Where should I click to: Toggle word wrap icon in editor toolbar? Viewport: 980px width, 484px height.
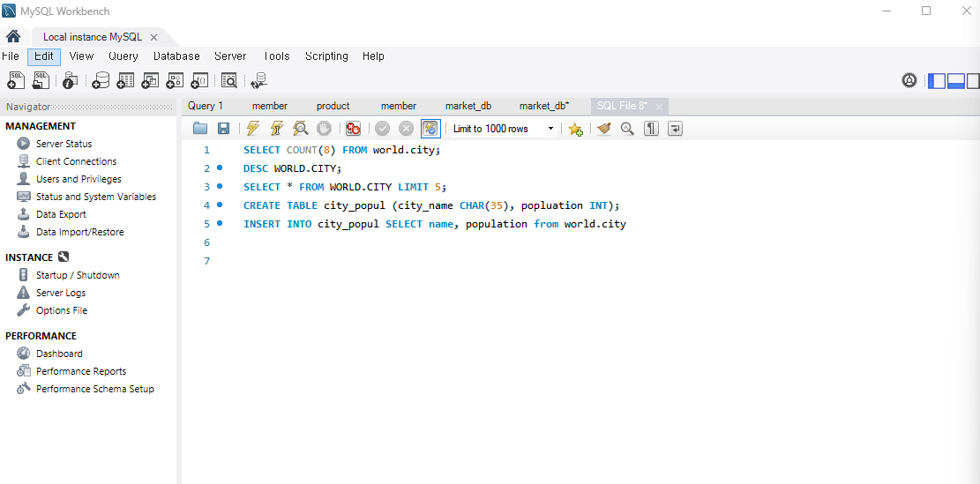click(x=675, y=129)
